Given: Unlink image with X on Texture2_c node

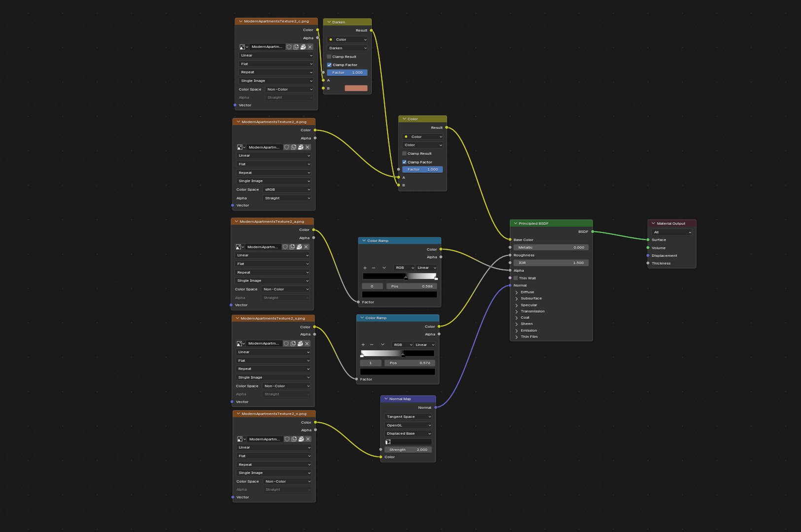Looking at the screenshot, I should click(310, 47).
